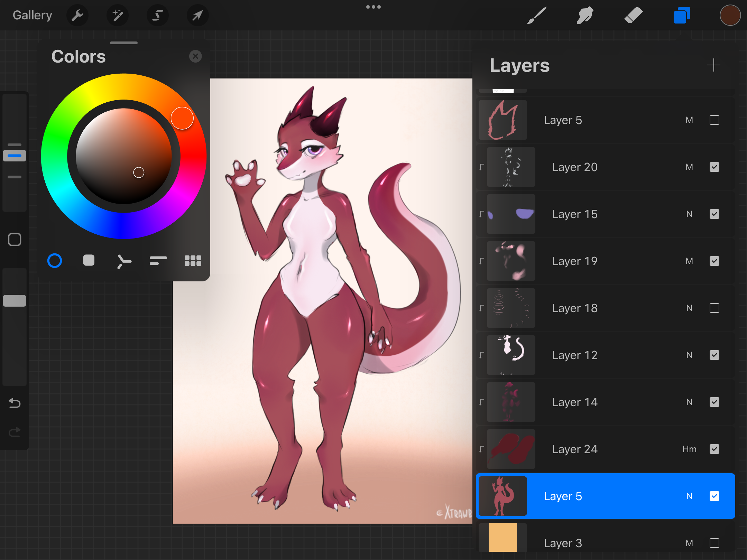The height and width of the screenshot is (560, 747).
Task: Return to Gallery
Action: (33, 15)
